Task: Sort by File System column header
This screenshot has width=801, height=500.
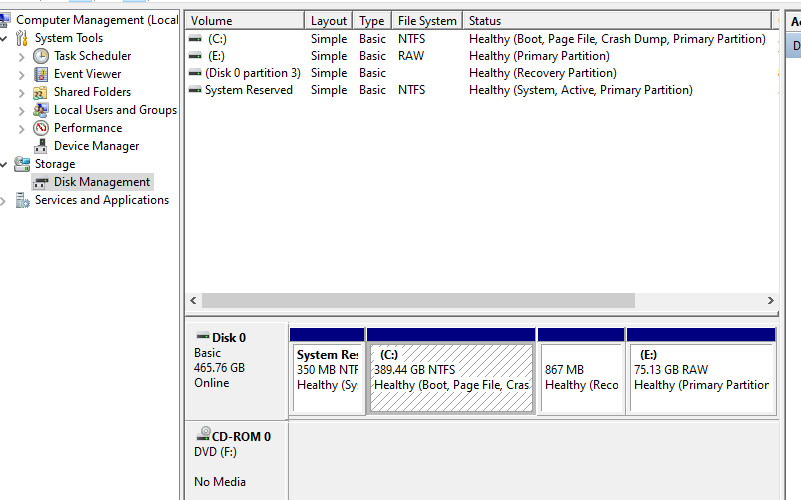Action: tap(426, 20)
